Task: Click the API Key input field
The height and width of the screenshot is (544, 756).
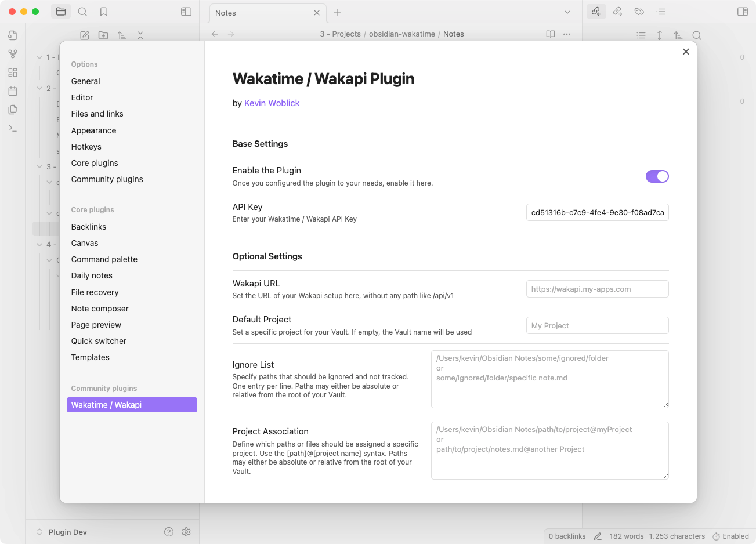Action: [x=597, y=212]
